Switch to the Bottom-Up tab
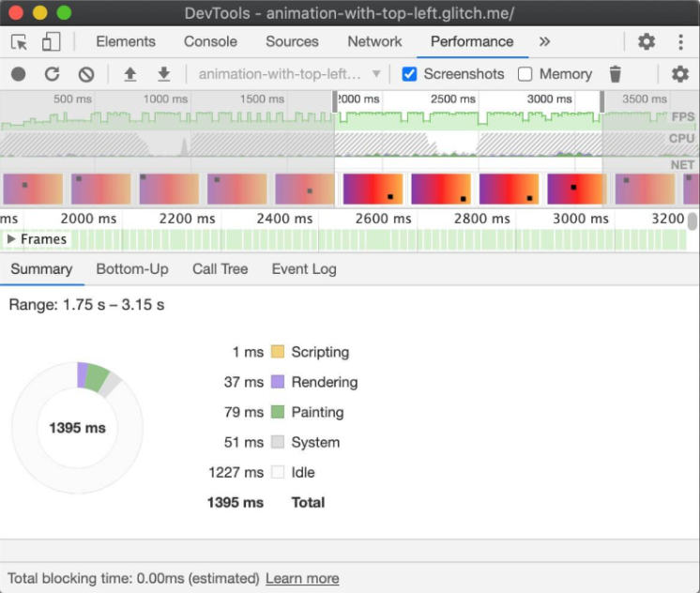Image resolution: width=700 pixels, height=593 pixels. (132, 268)
